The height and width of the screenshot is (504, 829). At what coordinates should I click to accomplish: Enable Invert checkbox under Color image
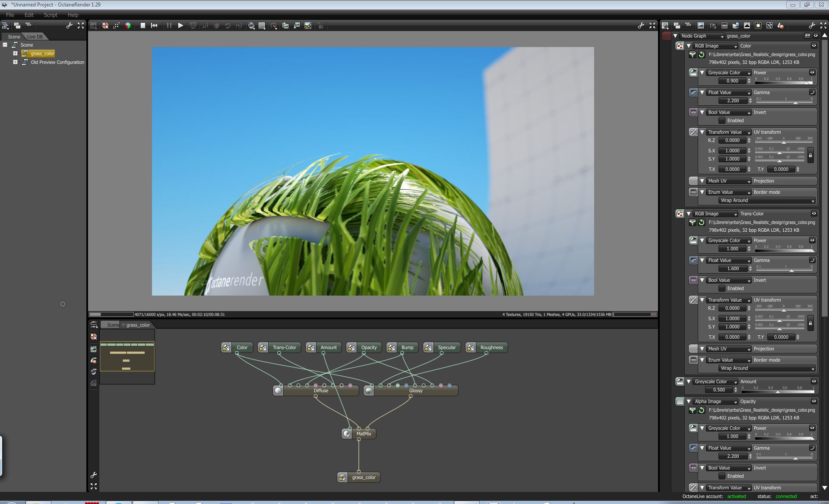(x=722, y=120)
